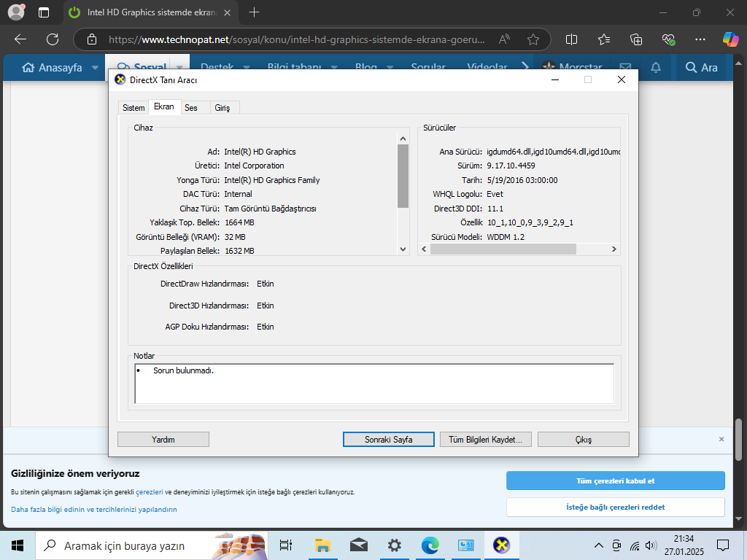Click left arrow in Sürücüler scrollbar
The height and width of the screenshot is (560, 747).
tap(424, 249)
